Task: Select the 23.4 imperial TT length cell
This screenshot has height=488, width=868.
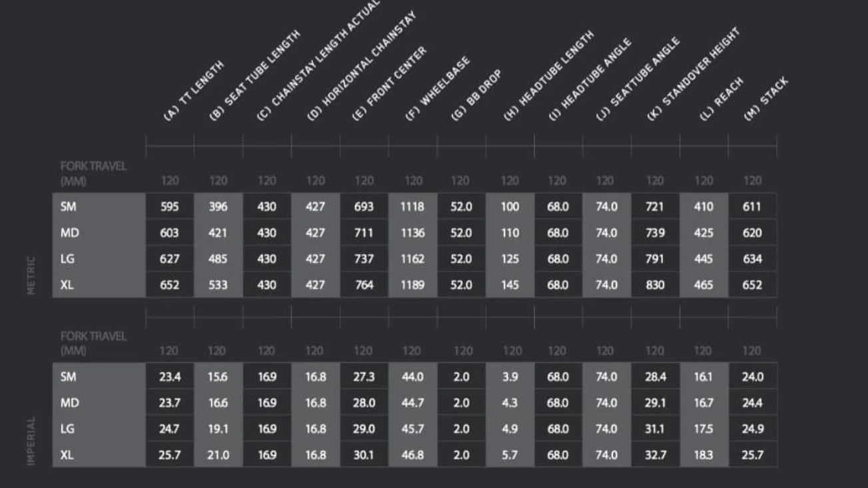Action: 170,377
